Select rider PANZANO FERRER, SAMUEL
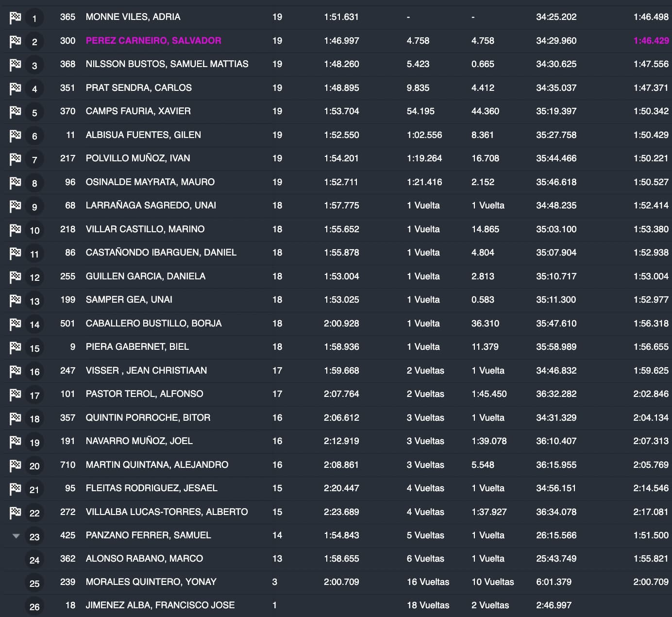 [x=148, y=535]
